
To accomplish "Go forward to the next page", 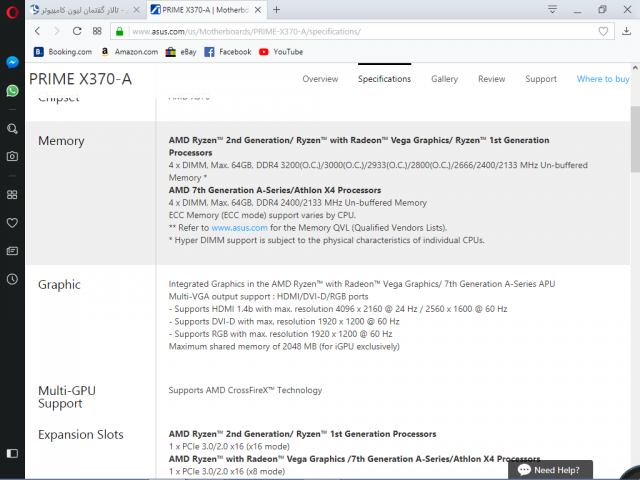I will [x=57, y=31].
